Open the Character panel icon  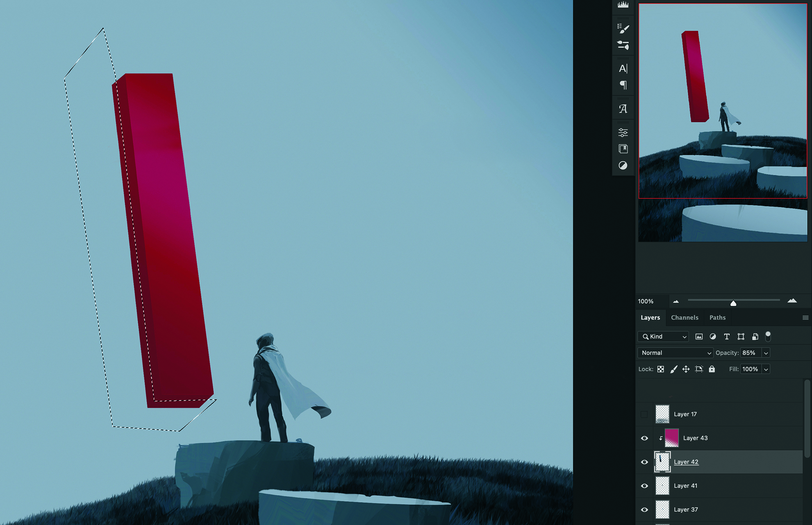(623, 68)
